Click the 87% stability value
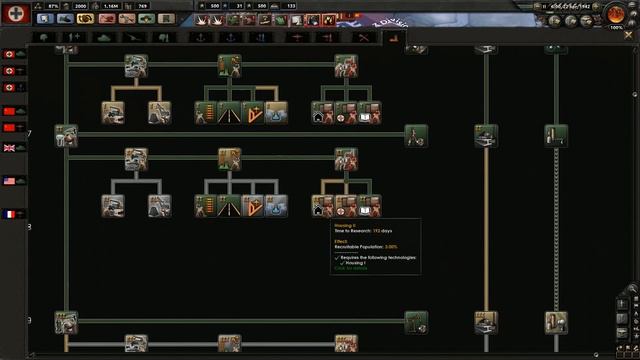640x360 pixels. pos(53,6)
